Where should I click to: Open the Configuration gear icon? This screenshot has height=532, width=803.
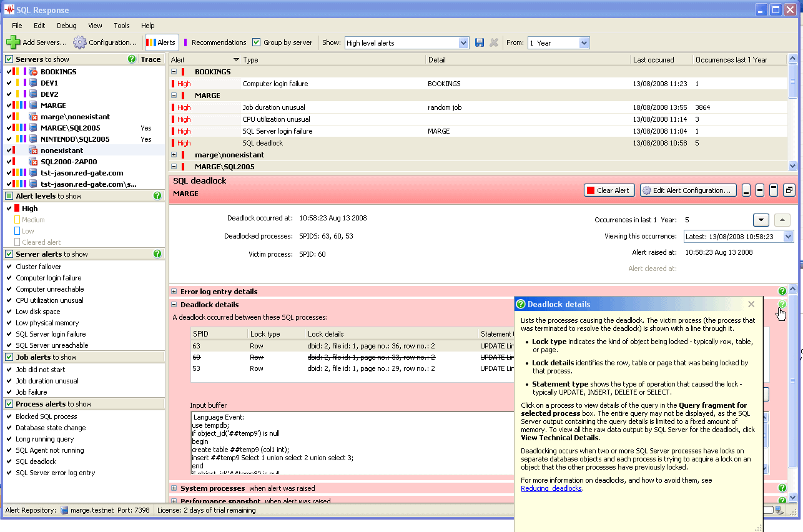tap(80, 42)
